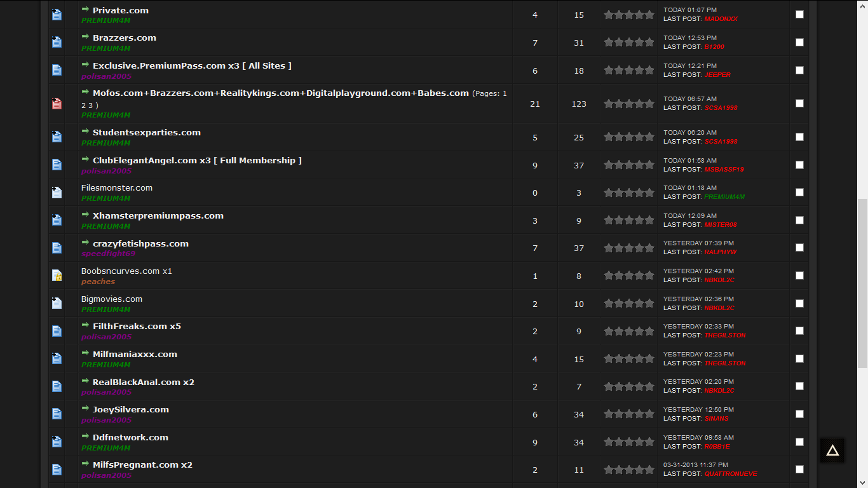Click the green arrow icon beside Private.com

pos(85,10)
